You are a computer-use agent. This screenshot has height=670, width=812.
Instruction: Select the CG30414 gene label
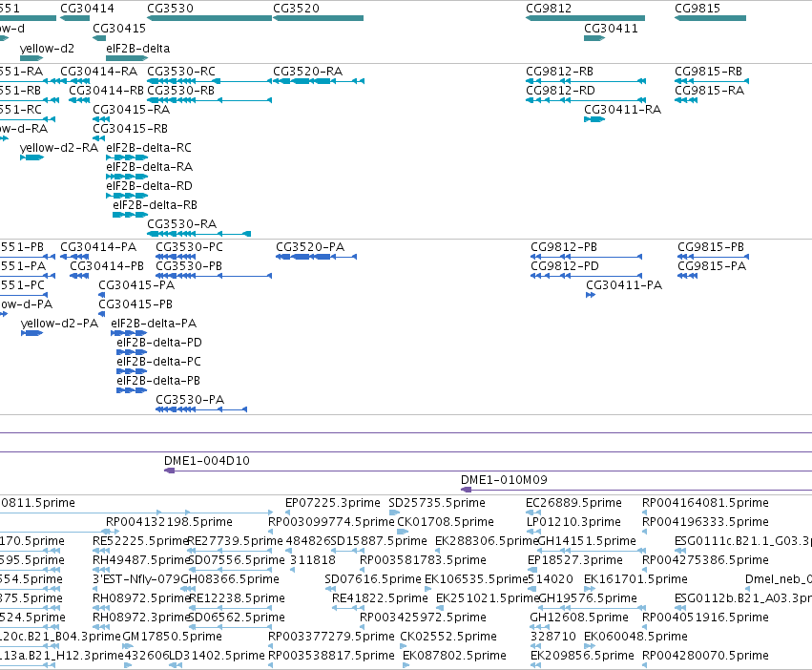pos(87,9)
